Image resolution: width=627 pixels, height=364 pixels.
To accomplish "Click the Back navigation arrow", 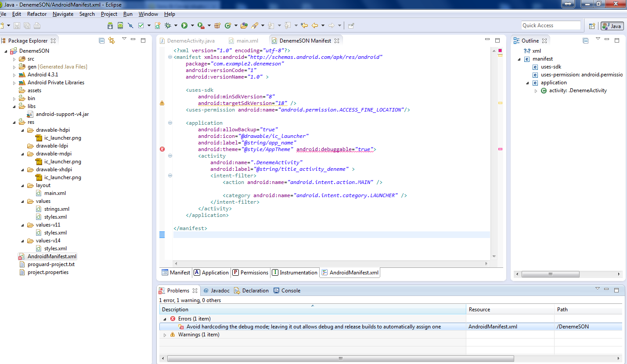I will coord(315,25).
